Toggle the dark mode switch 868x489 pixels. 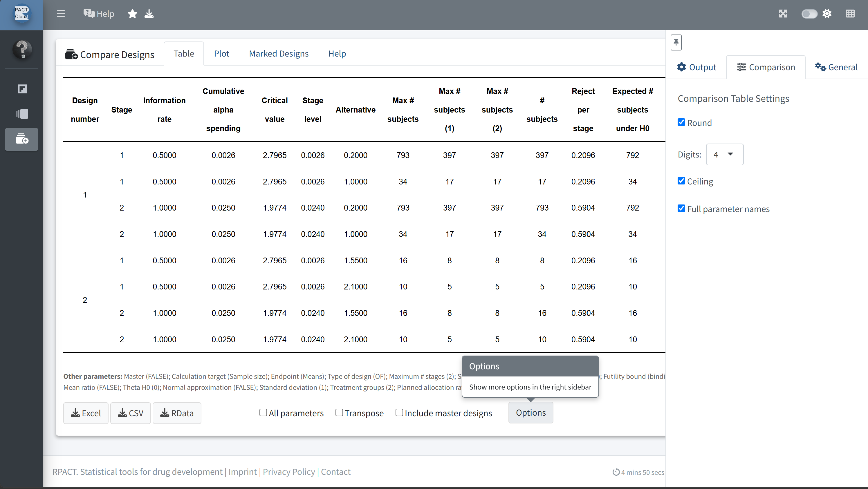coord(809,14)
